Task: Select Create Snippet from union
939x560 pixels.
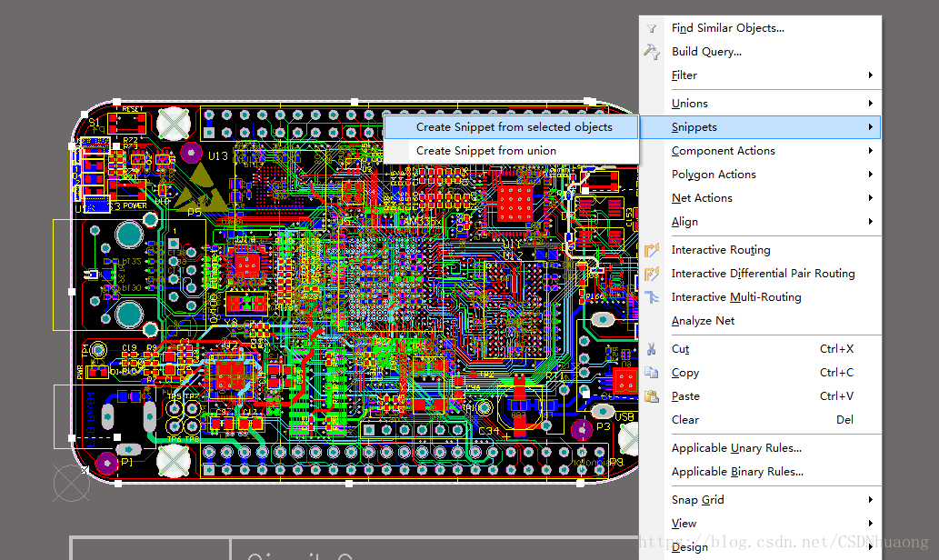Action: click(x=485, y=151)
